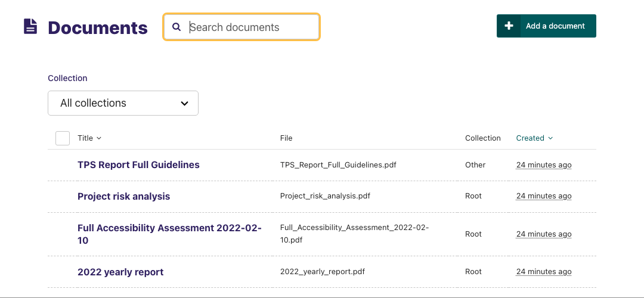The height and width of the screenshot is (298, 644).
Task: Open the TPS Report Full Guidelines document
Action: (x=138, y=165)
